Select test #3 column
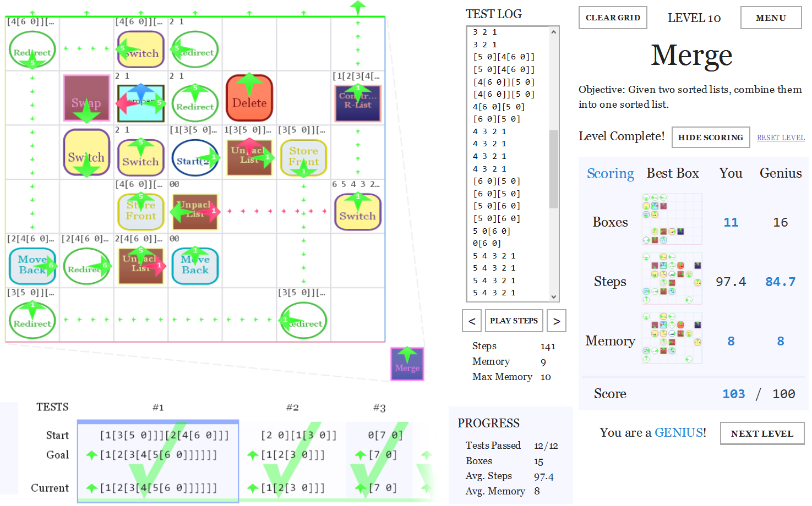Screen dimensions: 812x506 (x=379, y=460)
